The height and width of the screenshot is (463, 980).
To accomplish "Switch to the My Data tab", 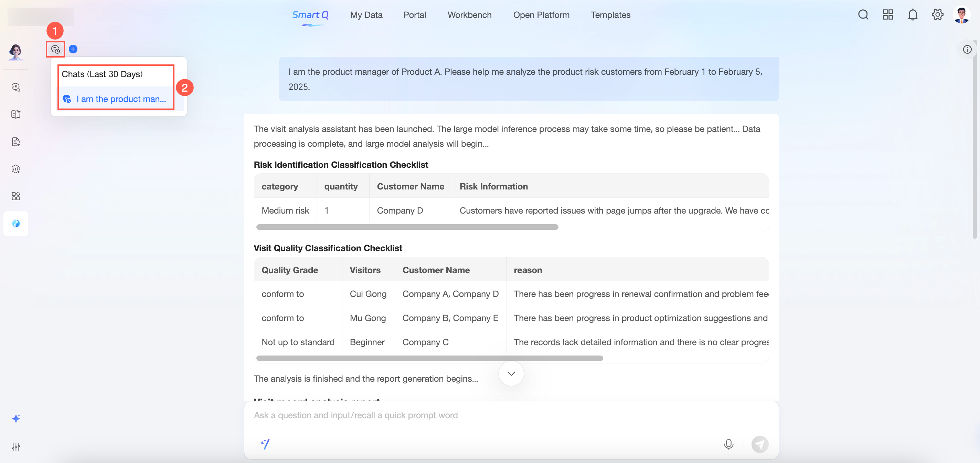I will pos(366,15).
